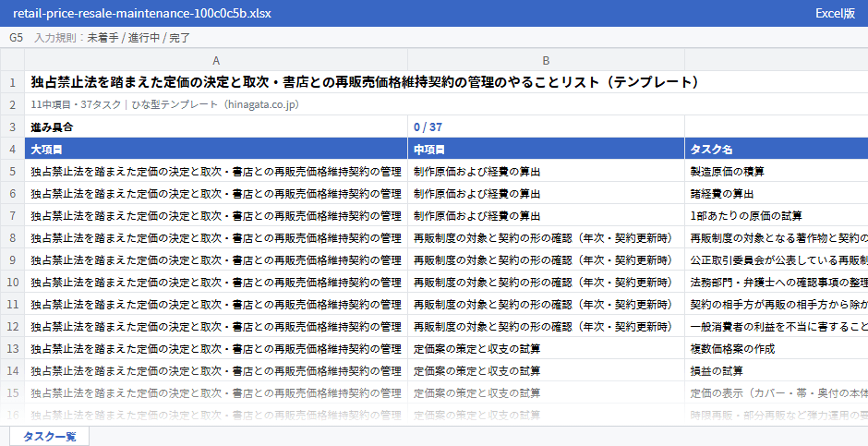Image resolution: width=868 pixels, height=446 pixels.
Task: Click the Excel版 link
Action: (835, 13)
